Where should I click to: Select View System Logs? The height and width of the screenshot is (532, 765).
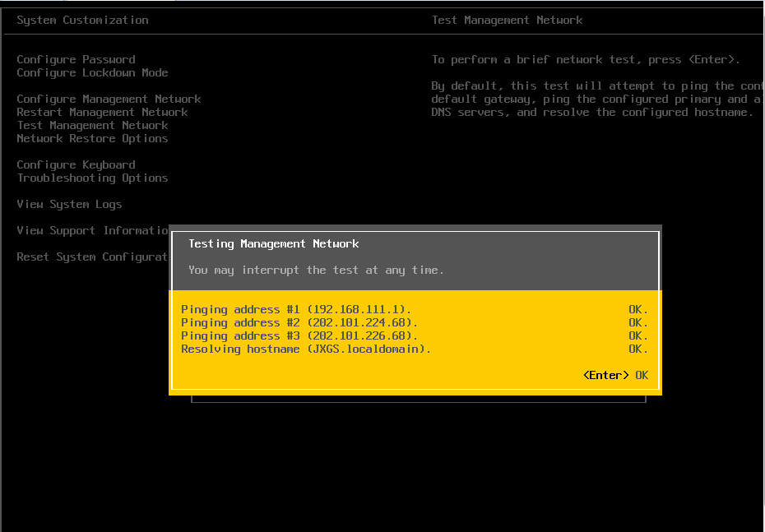pos(69,204)
